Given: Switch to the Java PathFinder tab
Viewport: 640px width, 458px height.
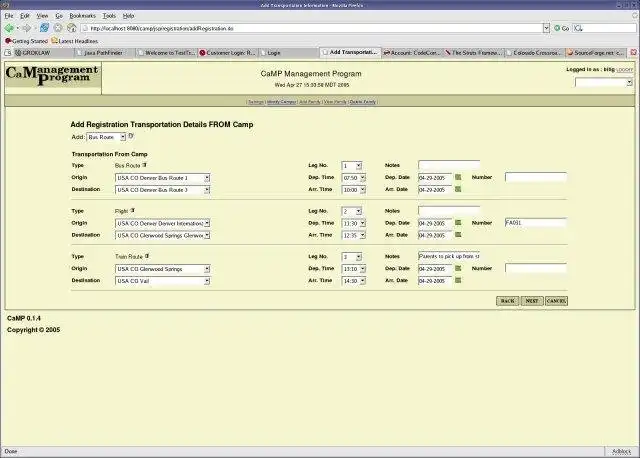Looking at the screenshot, I should [105, 53].
